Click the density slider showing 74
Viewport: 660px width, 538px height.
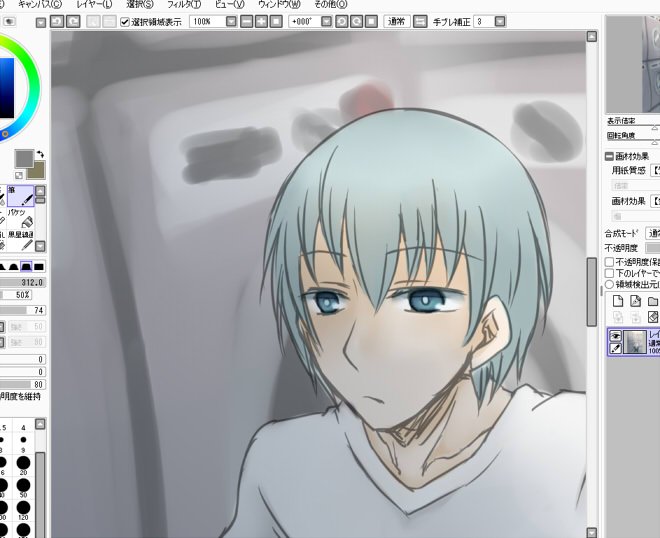[22, 311]
